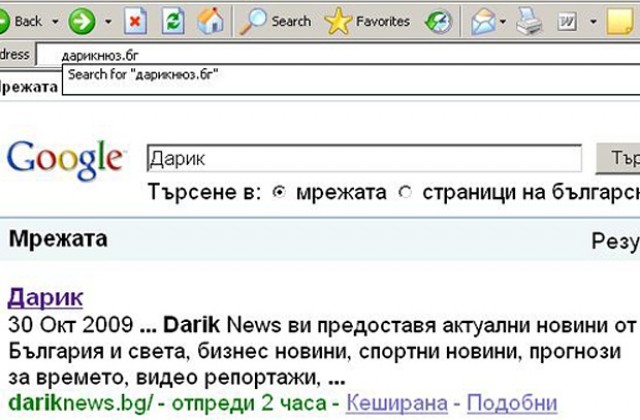Edit page with Word icon
Screen dimensions: 640x420
(567, 21)
